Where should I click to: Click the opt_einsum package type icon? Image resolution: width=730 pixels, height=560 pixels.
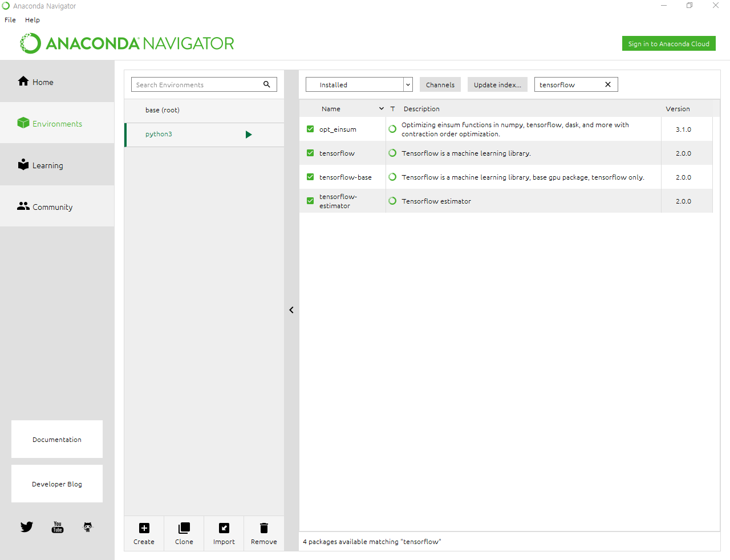pyautogui.click(x=392, y=129)
